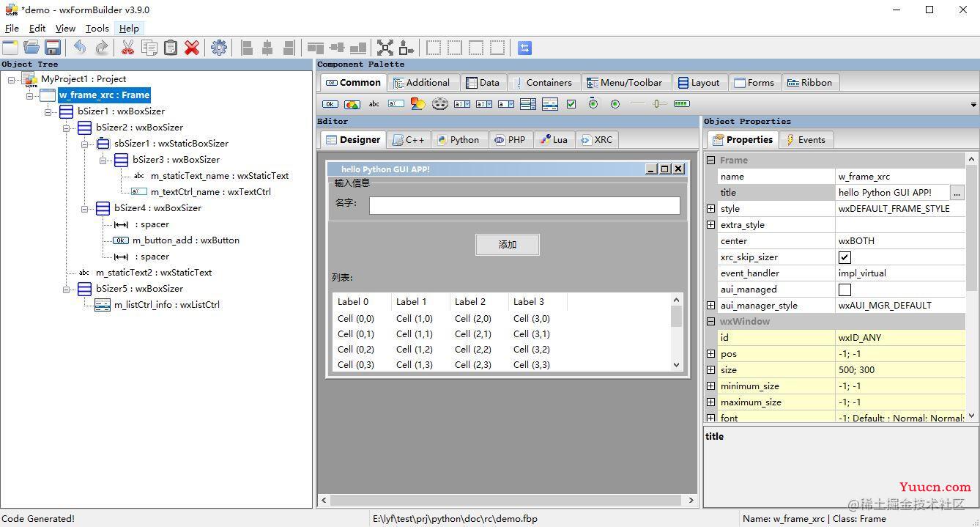This screenshot has height=527, width=980.
Task: Cut selected object with scissors icon
Action: 127,48
